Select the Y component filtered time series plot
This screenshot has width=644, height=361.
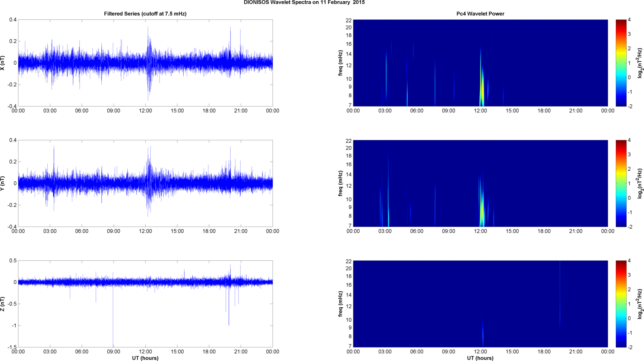(145, 183)
